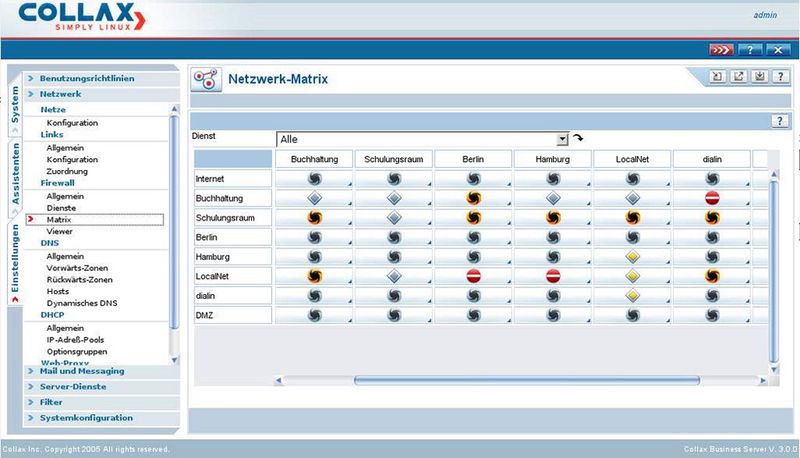Open the Dienst dropdown showing Alle

point(422,139)
